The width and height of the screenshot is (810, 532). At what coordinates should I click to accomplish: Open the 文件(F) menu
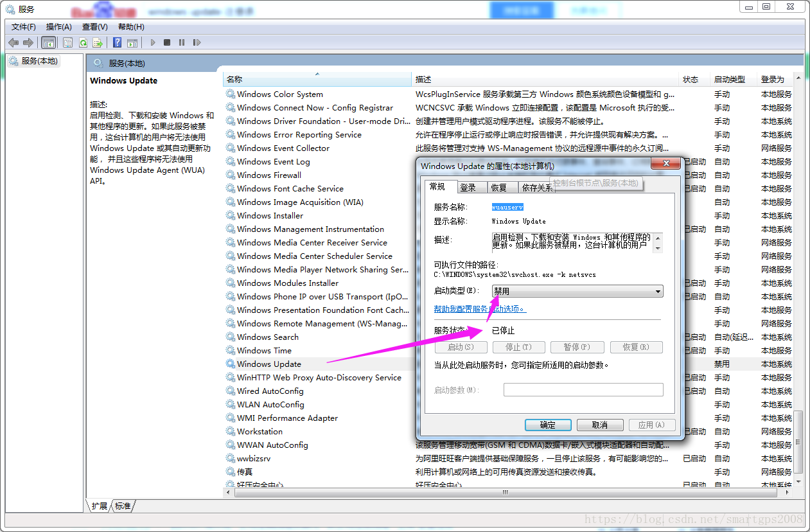tap(24, 26)
